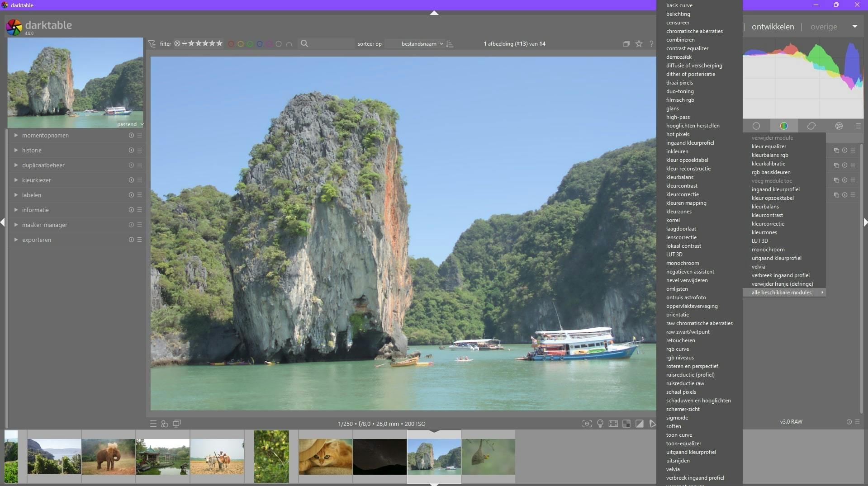868x486 pixels.
Task: Select 'lenscorrectie' from the module list
Action: tap(699, 237)
